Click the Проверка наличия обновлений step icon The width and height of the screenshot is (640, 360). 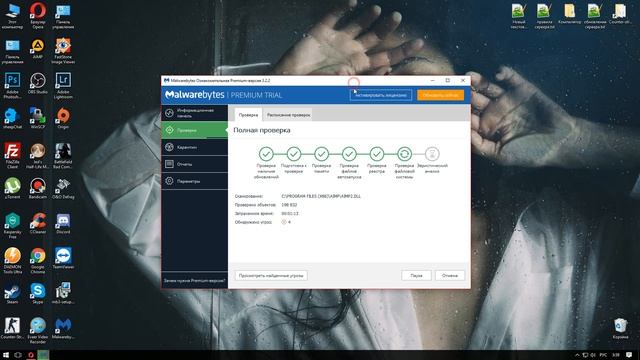click(266, 154)
